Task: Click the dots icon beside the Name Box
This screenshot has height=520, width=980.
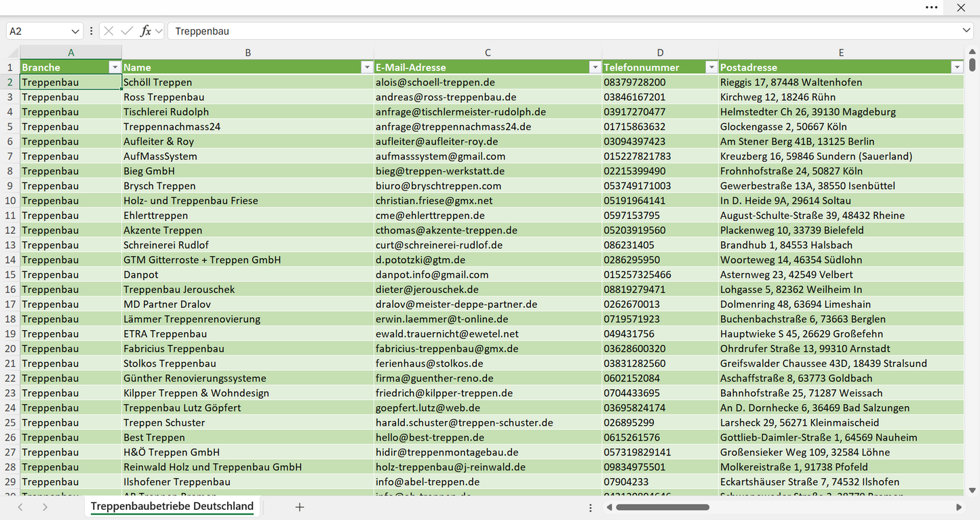Action: coord(91,31)
